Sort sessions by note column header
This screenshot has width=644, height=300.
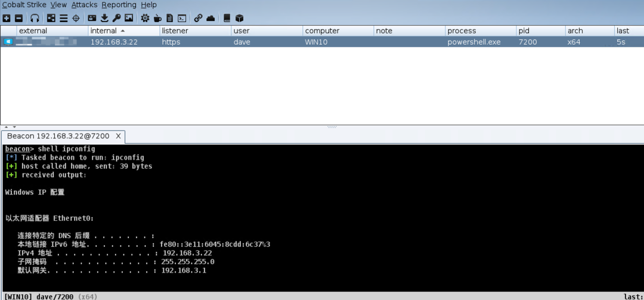[x=410, y=31]
